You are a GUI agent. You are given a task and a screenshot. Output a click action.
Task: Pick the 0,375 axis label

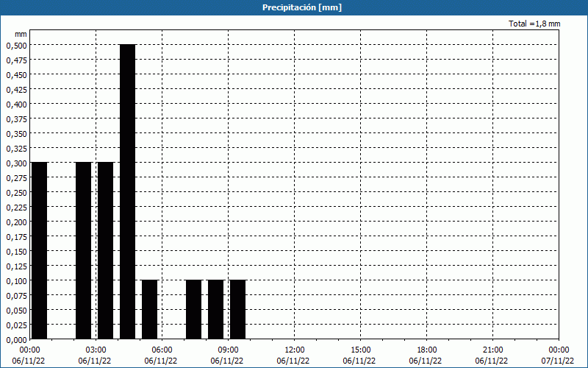point(16,119)
